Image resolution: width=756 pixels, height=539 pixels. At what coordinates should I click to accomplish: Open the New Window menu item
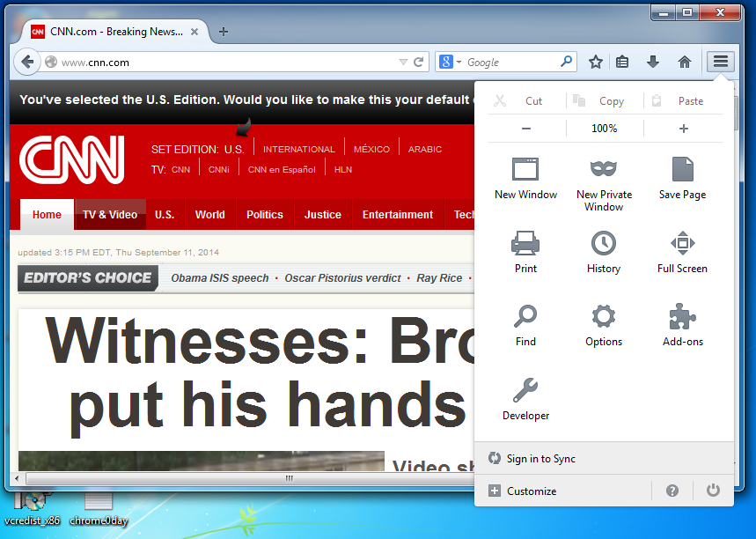pos(525,179)
